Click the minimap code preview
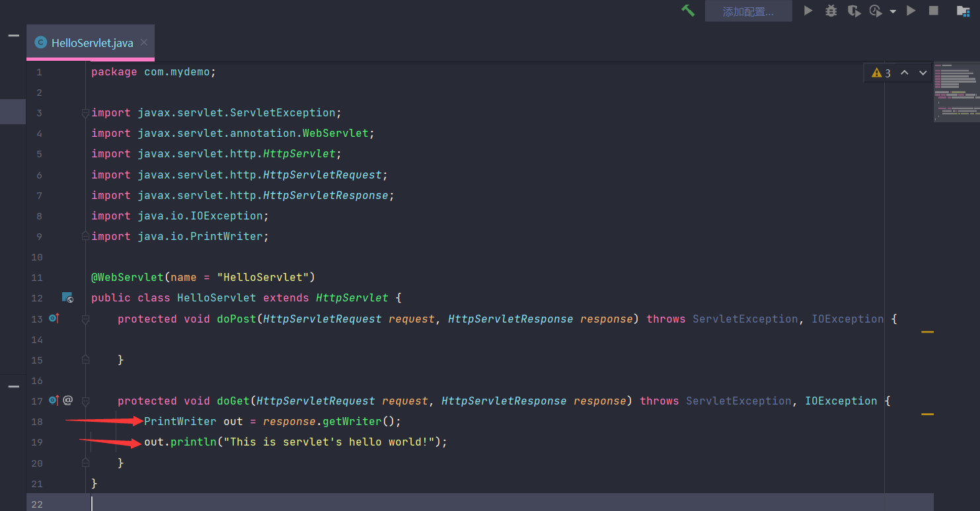Image resolution: width=980 pixels, height=511 pixels. coord(956,91)
